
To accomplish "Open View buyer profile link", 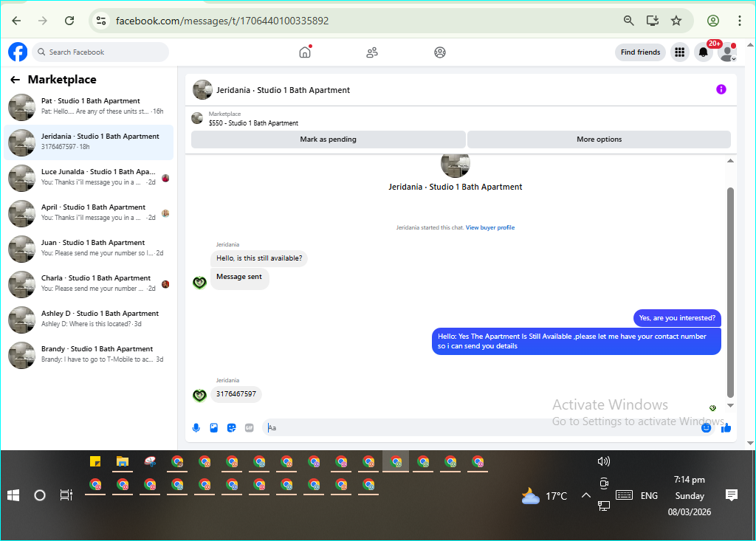I will pyautogui.click(x=490, y=227).
